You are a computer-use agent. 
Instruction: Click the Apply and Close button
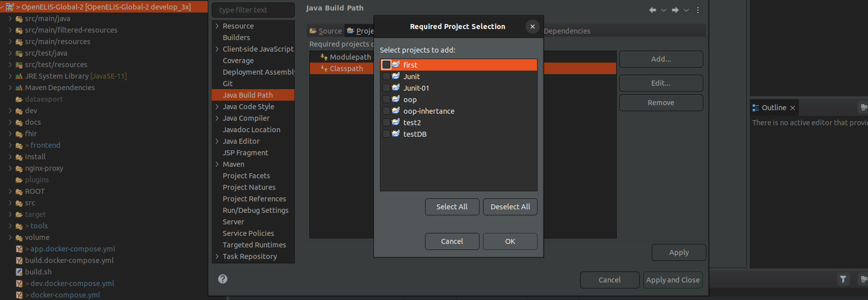coord(672,280)
